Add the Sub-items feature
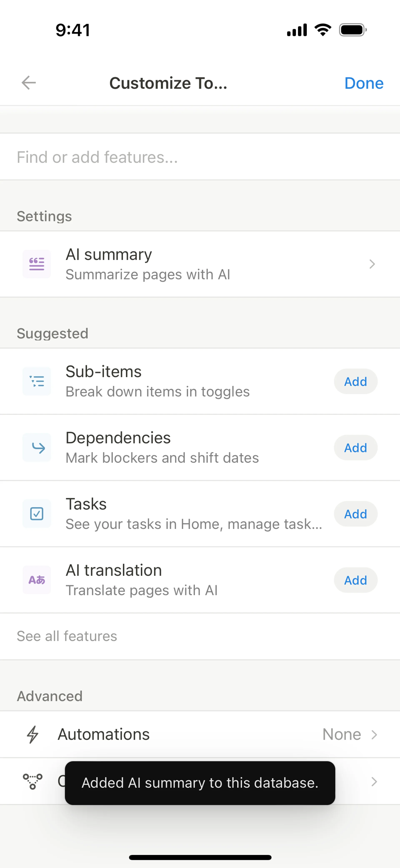Screen dimensions: 400x868 click(355, 381)
